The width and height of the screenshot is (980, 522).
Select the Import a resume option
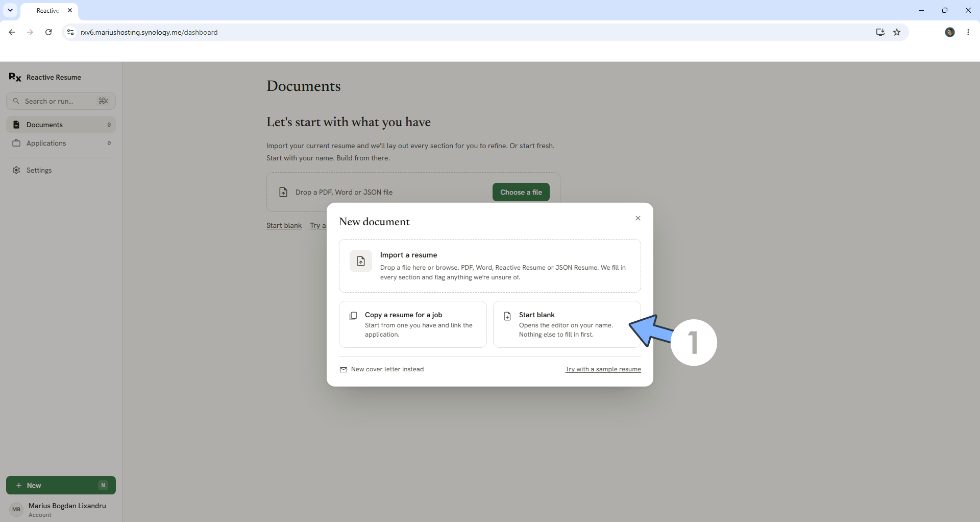pos(489,266)
